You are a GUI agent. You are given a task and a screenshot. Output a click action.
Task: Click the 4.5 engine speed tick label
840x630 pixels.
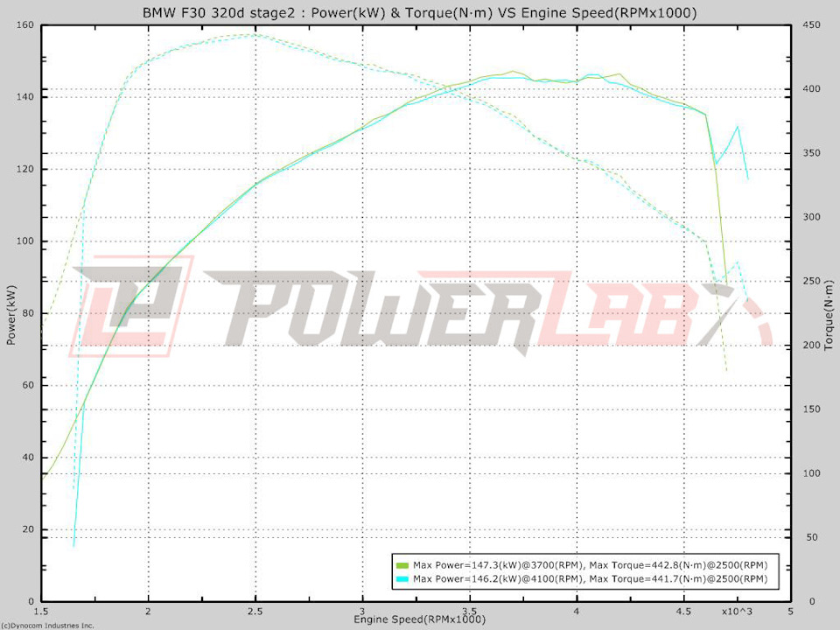(683, 612)
